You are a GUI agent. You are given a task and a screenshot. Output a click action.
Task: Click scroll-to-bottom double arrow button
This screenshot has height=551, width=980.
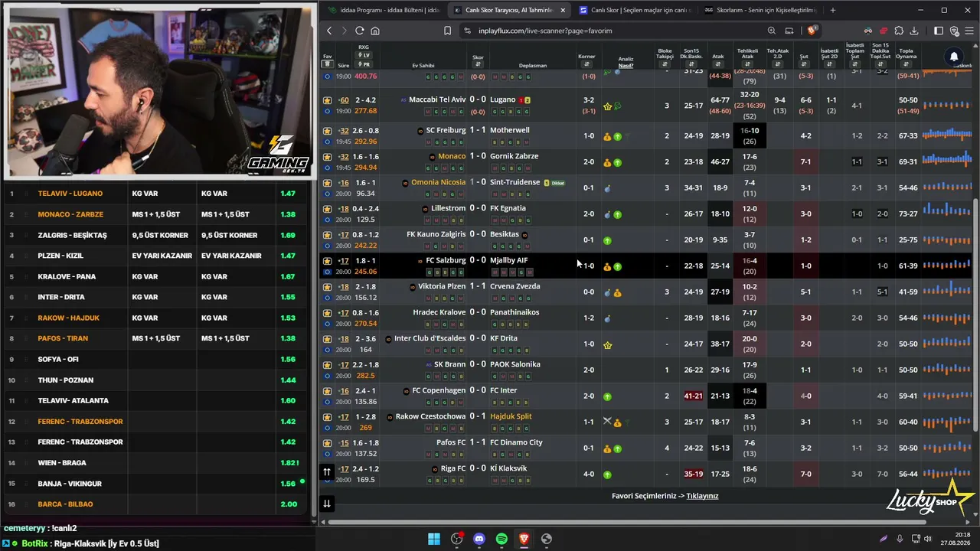point(327,503)
